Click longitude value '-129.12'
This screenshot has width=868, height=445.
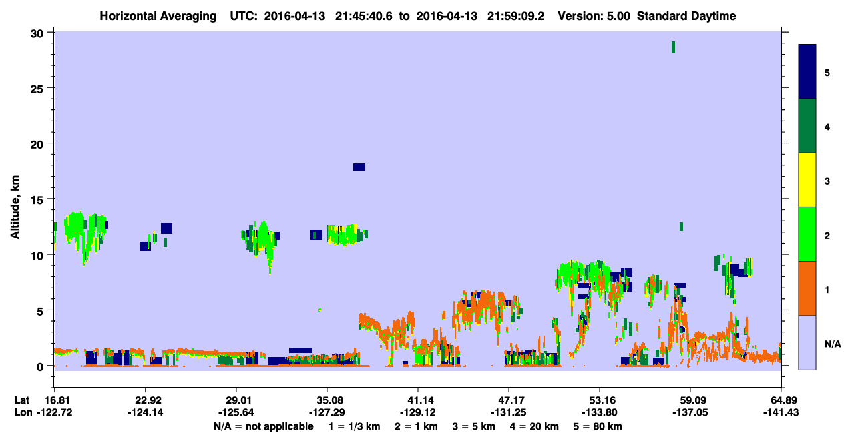pyautogui.click(x=417, y=412)
